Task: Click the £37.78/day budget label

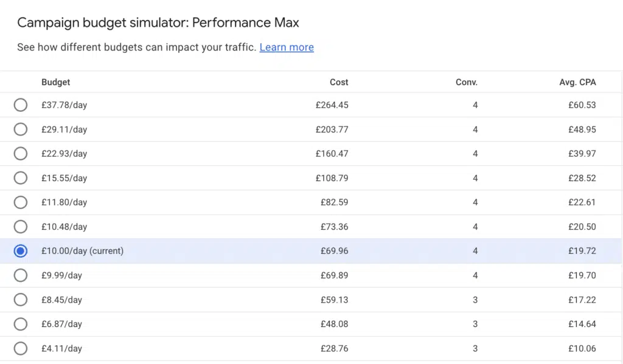Action: 64,105
